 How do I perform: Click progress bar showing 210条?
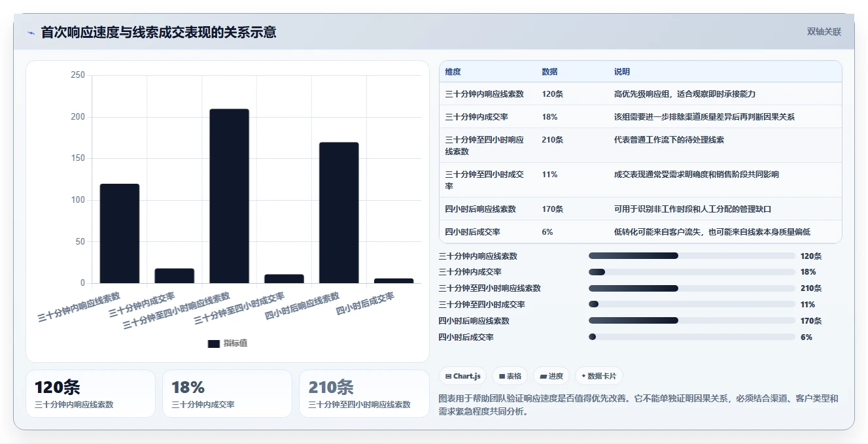691,288
